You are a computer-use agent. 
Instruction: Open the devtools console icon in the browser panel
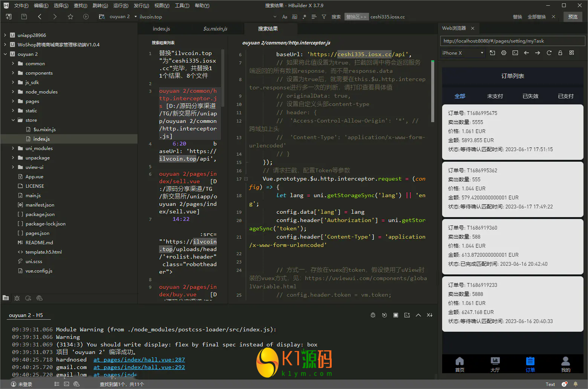(515, 53)
